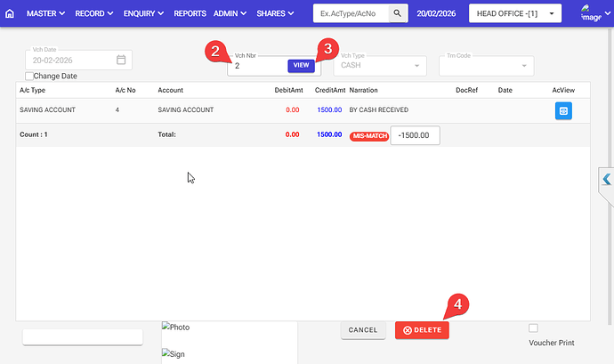Open the AcView icon for Saving Account

click(563, 110)
